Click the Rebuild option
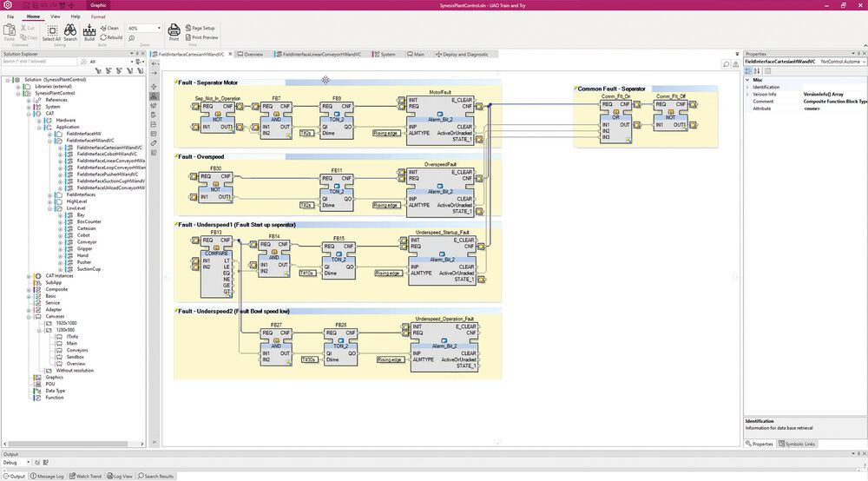The image size is (868, 481). pos(111,37)
